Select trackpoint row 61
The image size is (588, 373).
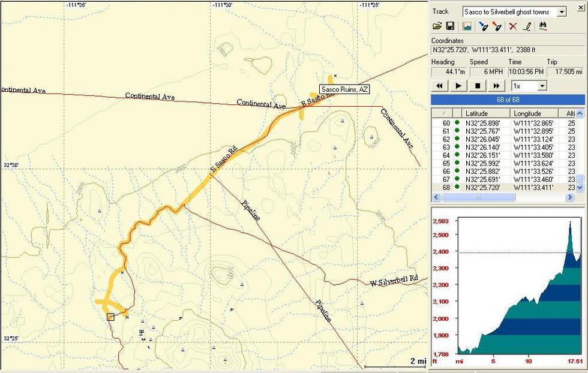click(x=503, y=131)
